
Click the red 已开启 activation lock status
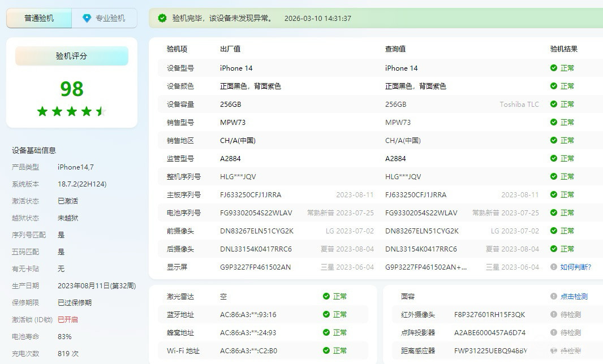[x=68, y=319]
